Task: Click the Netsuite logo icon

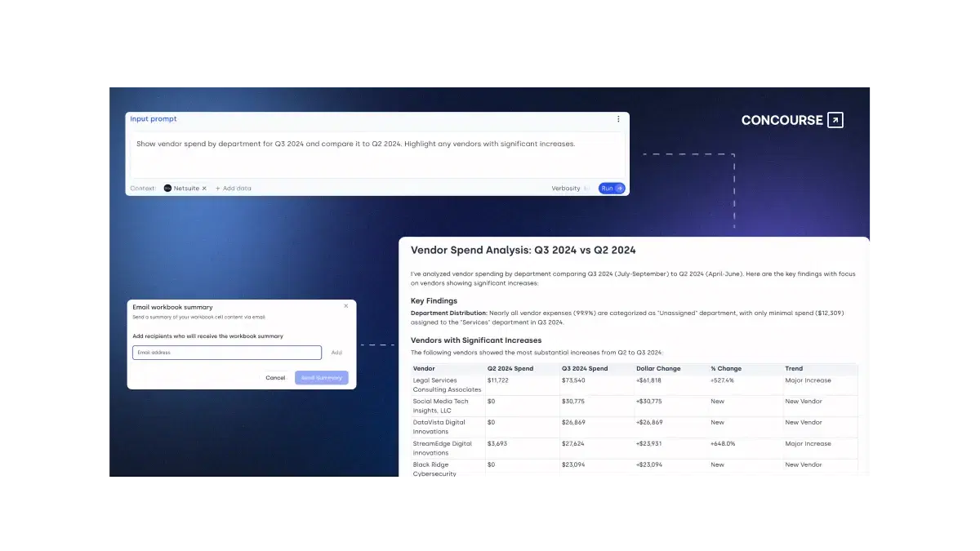Action: (x=167, y=189)
